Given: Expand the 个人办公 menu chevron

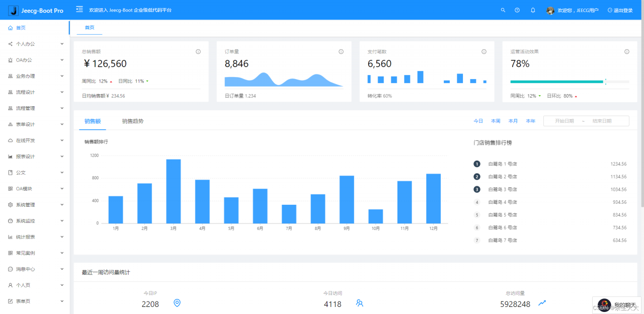Looking at the screenshot, I should 62,44.
